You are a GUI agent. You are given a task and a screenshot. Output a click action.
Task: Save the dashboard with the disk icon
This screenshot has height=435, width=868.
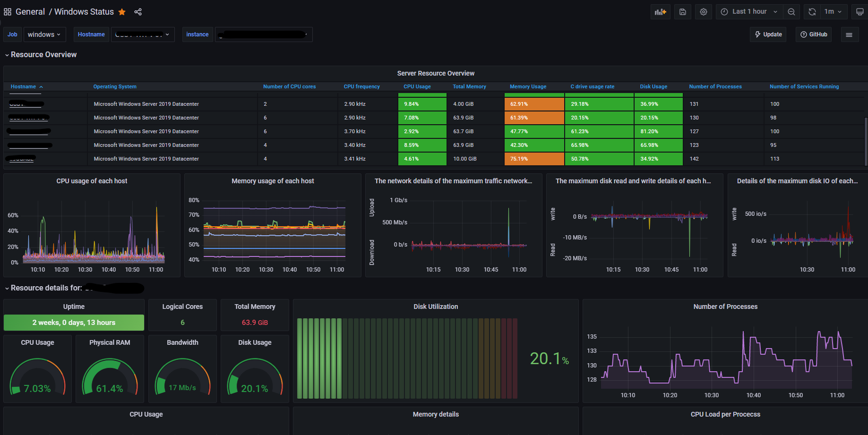pos(683,12)
